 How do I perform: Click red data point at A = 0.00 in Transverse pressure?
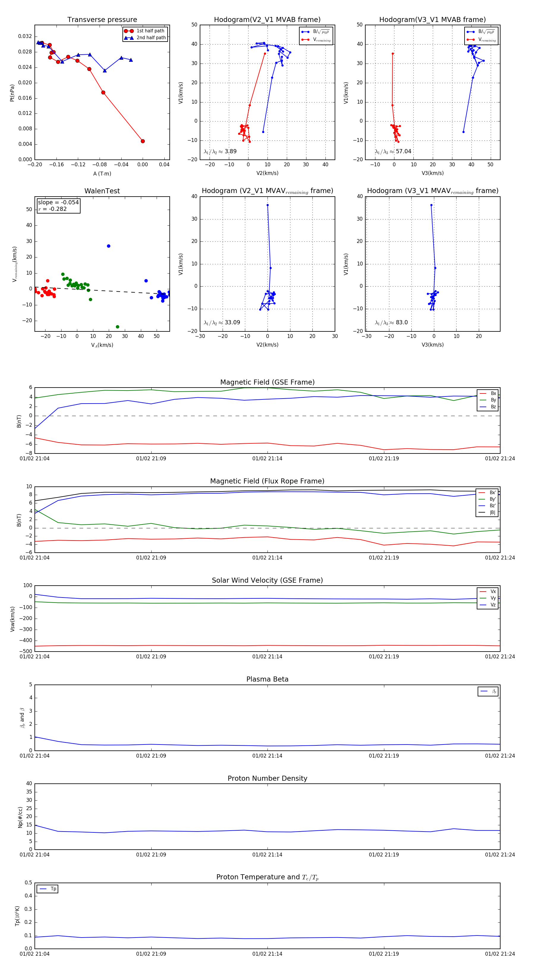tap(143, 141)
